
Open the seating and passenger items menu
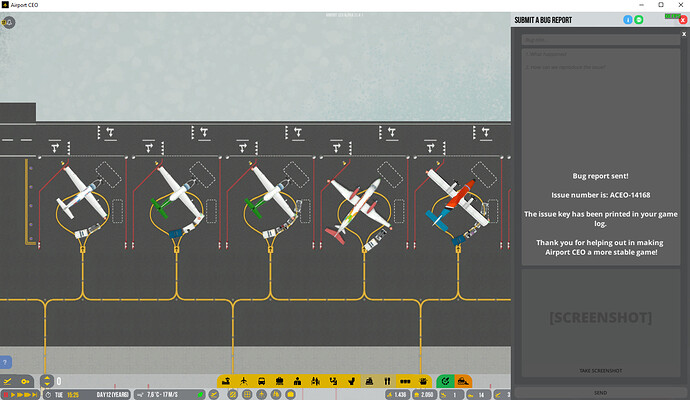click(x=333, y=381)
